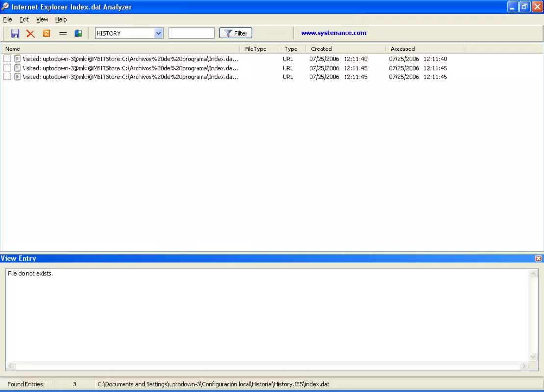Screen dimensions: 544x392
Task: Click the View Entry scroll left arrow
Action: [11, 366]
